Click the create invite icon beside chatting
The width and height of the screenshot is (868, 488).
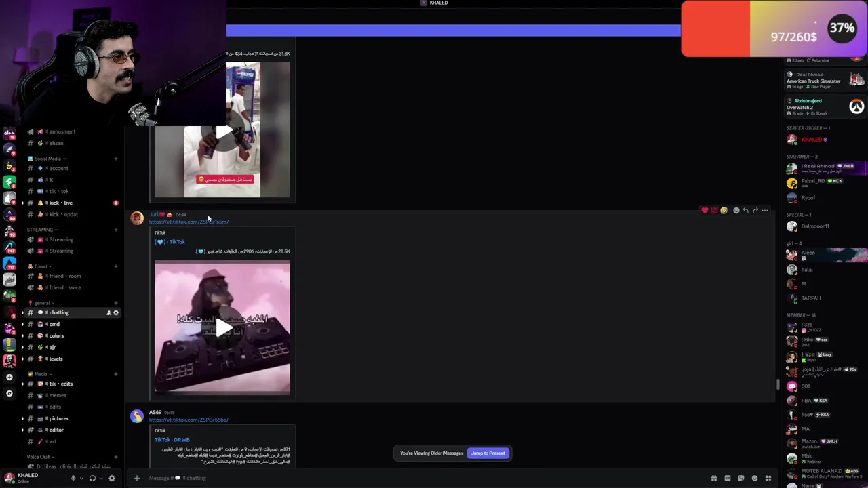tap(108, 313)
